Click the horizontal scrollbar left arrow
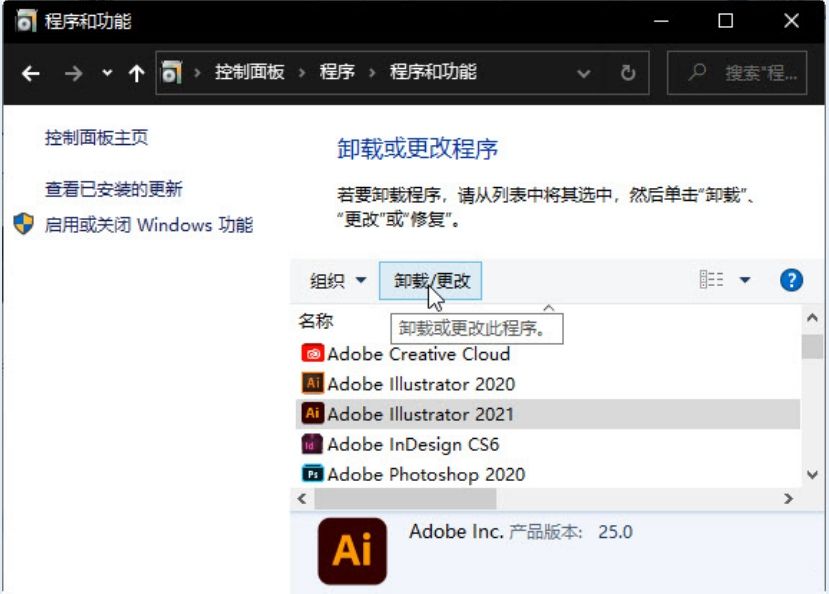The height and width of the screenshot is (594, 829). 302,498
